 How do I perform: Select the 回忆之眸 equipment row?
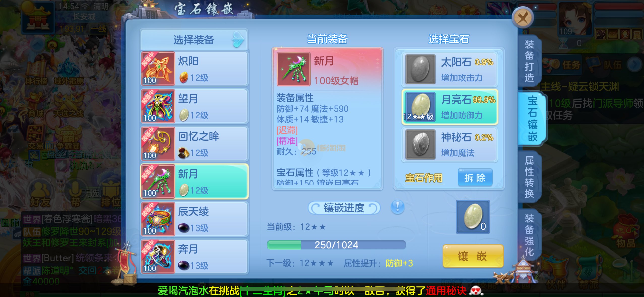tap(194, 144)
